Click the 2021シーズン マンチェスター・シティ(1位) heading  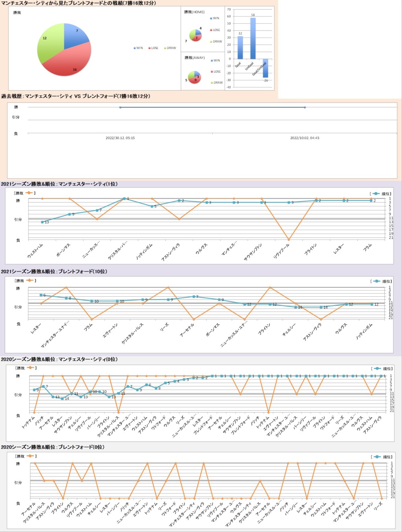pos(59,184)
